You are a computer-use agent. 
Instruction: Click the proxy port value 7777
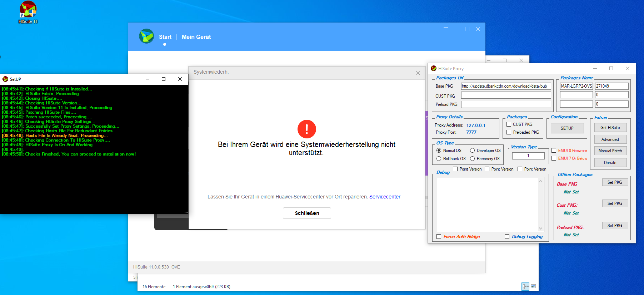click(471, 132)
